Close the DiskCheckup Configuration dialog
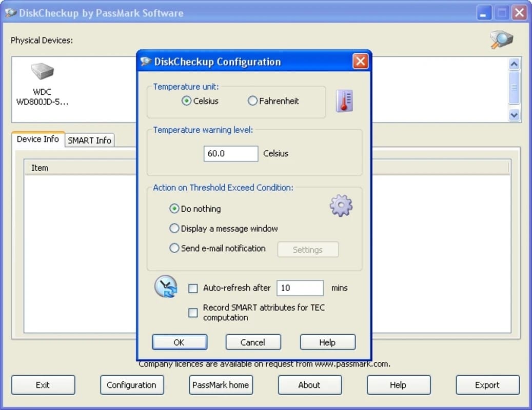 click(360, 61)
